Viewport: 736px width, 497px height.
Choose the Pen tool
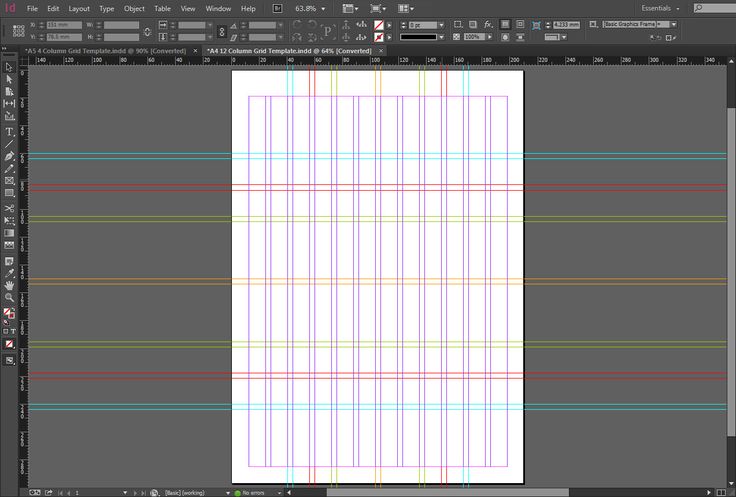pos(9,156)
